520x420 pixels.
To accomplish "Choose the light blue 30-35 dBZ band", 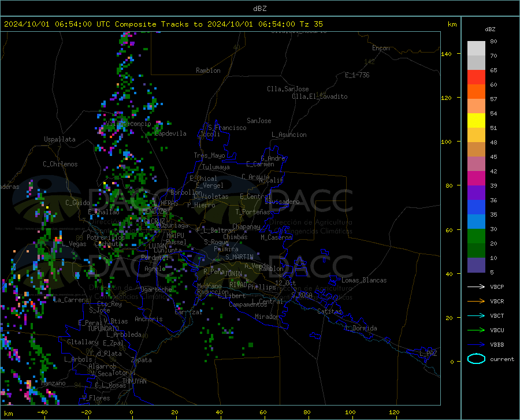I will pyautogui.click(x=476, y=222).
